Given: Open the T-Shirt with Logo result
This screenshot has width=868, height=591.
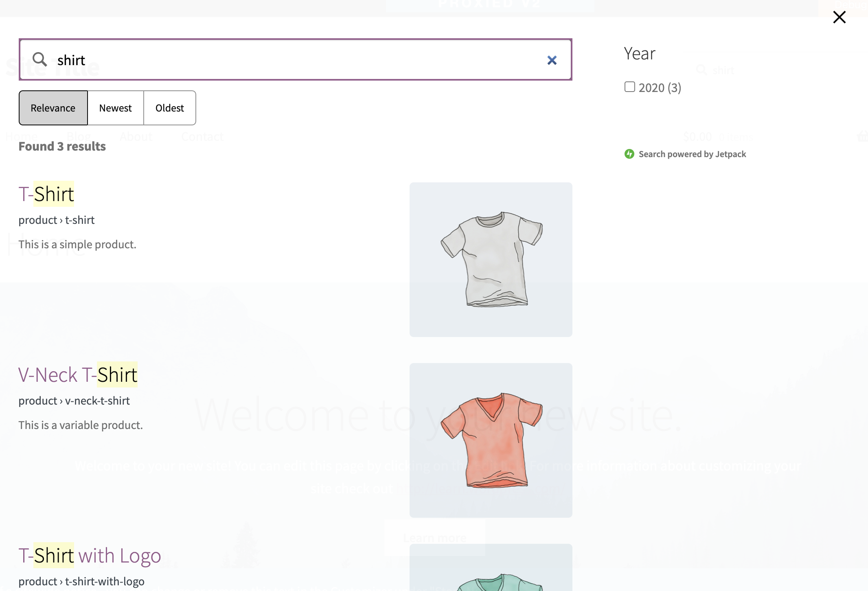Looking at the screenshot, I should [x=90, y=555].
